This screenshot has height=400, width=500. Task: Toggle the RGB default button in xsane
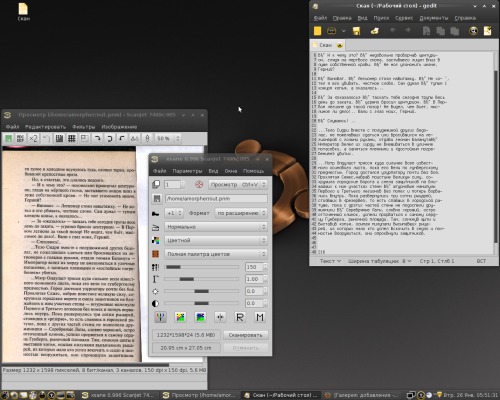160,317
